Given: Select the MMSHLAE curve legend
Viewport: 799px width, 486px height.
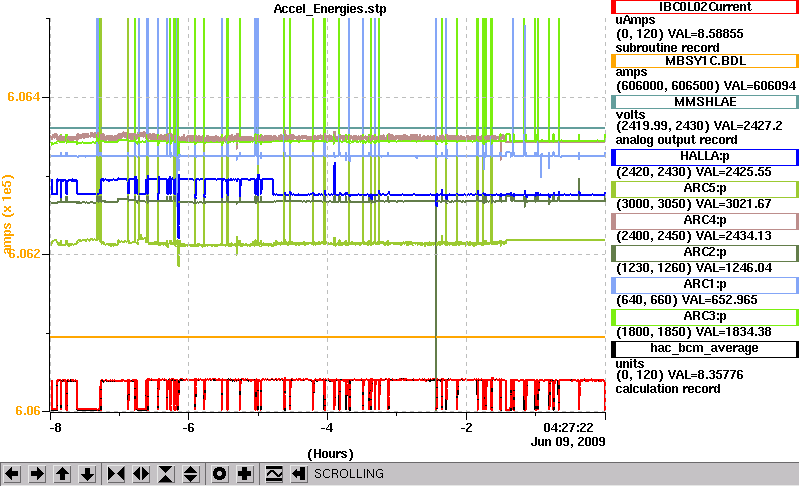Looking at the screenshot, I should [x=705, y=102].
